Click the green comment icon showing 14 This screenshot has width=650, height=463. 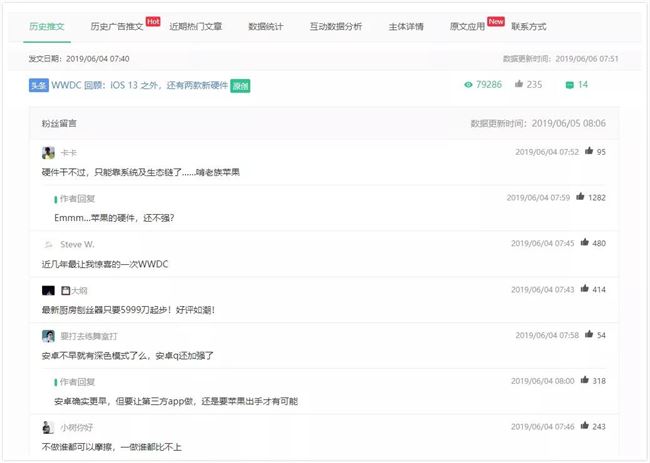pyautogui.click(x=569, y=85)
